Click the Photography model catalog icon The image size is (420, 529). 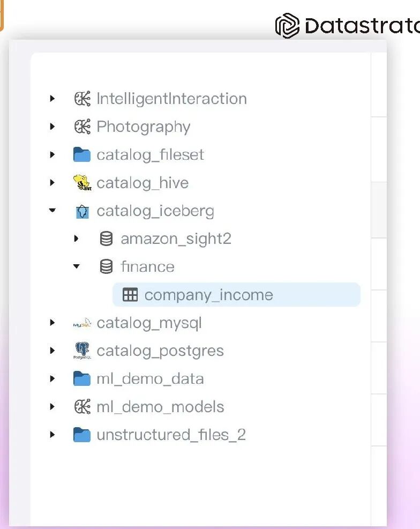[x=82, y=126]
